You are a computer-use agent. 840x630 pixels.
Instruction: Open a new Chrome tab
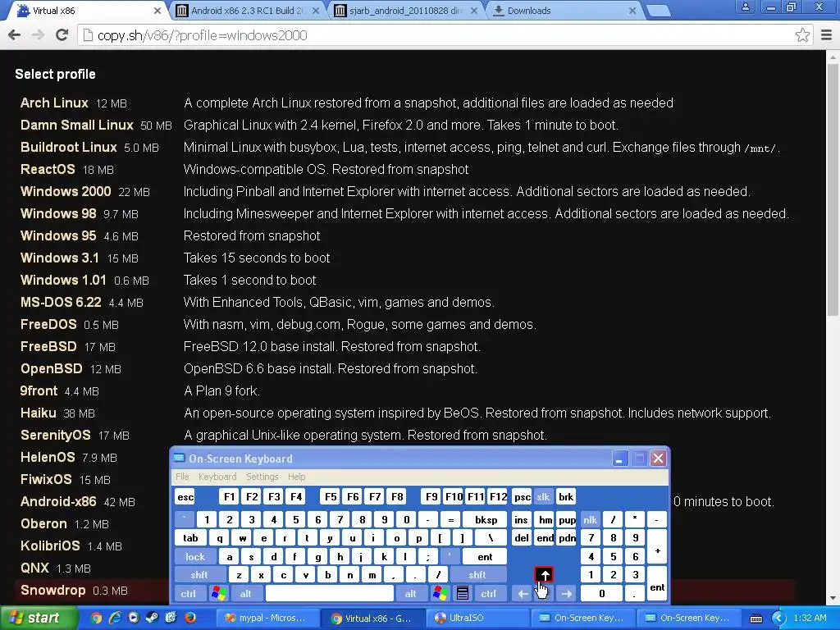coord(659,11)
